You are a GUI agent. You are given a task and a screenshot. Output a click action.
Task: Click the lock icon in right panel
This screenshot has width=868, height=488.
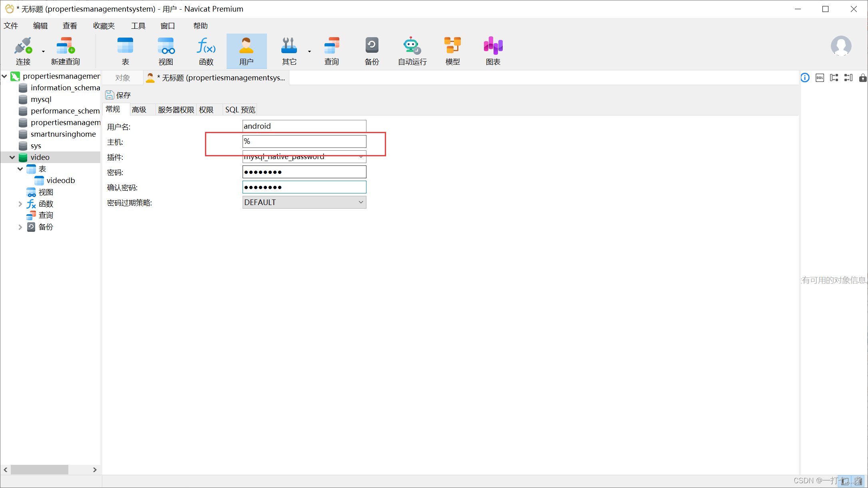pos(863,78)
